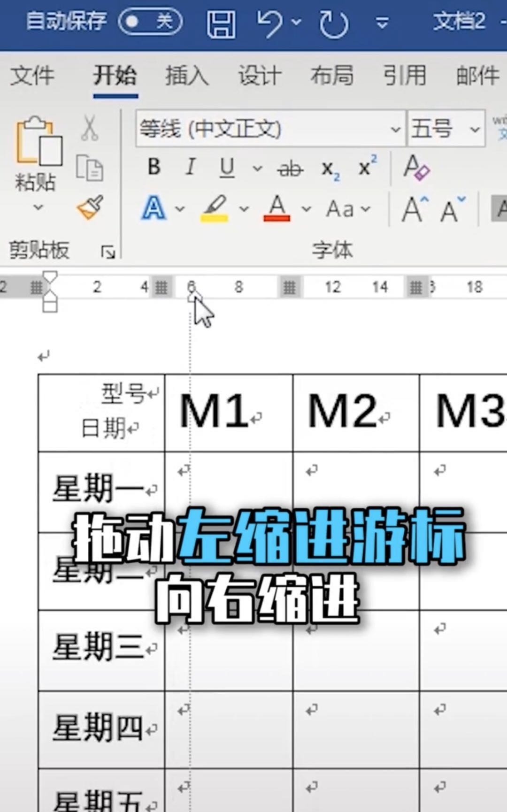Viewport: 507px width, 812px height.
Task: Toggle Italic formatting
Action: 190,167
